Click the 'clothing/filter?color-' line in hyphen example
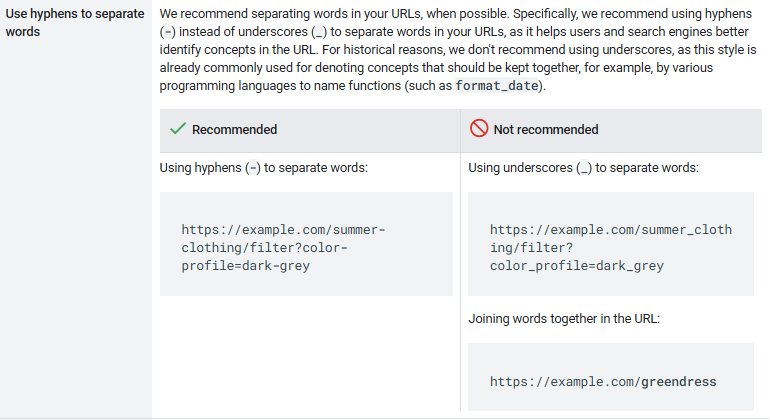The height and width of the screenshot is (420, 770). coord(264,248)
